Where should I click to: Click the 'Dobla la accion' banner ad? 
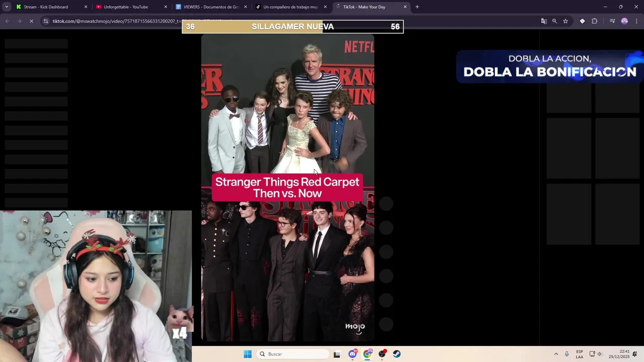click(x=550, y=66)
